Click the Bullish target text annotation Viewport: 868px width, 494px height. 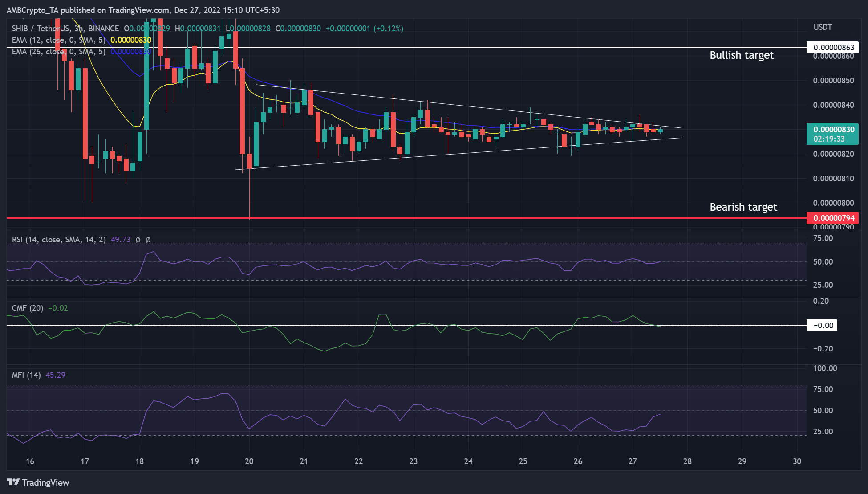pos(742,55)
